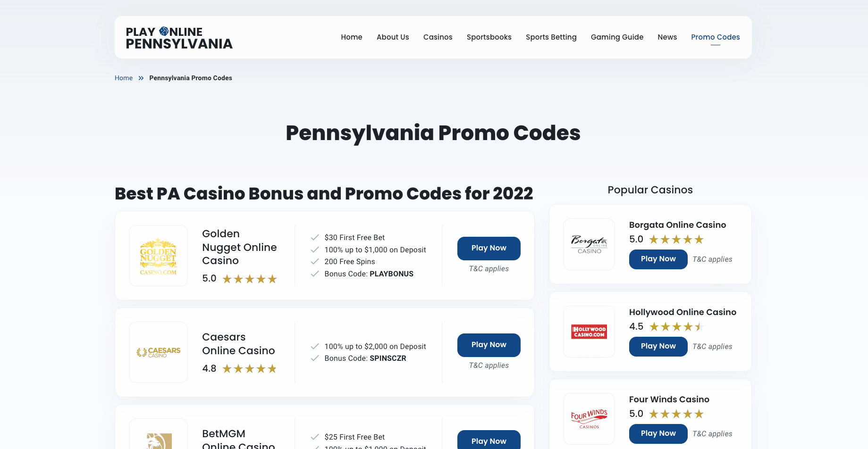Click Play Now for Caesars Online Casino
This screenshot has width=868, height=449.
pyautogui.click(x=489, y=345)
